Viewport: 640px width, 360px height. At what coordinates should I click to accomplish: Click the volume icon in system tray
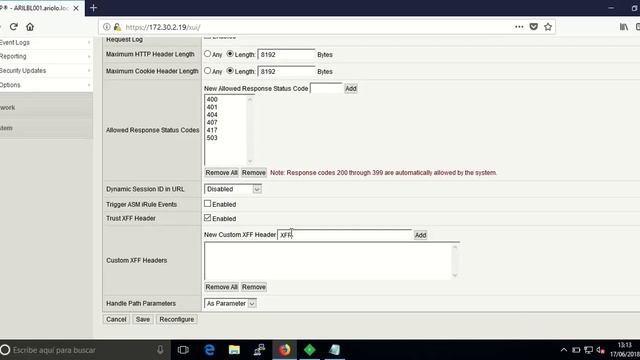tap(600, 350)
